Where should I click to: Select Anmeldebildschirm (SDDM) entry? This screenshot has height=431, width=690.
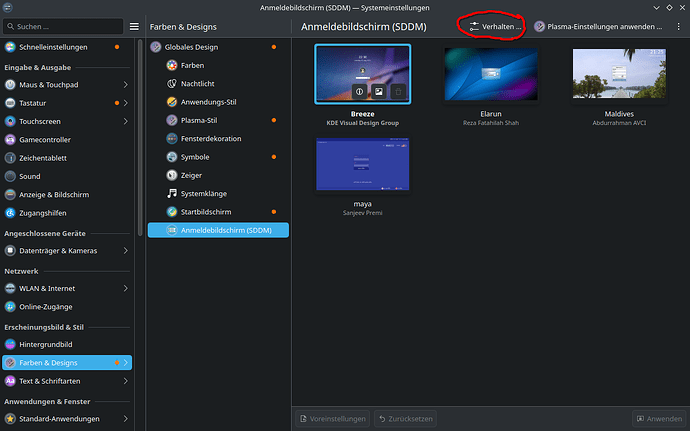pyautogui.click(x=218, y=230)
